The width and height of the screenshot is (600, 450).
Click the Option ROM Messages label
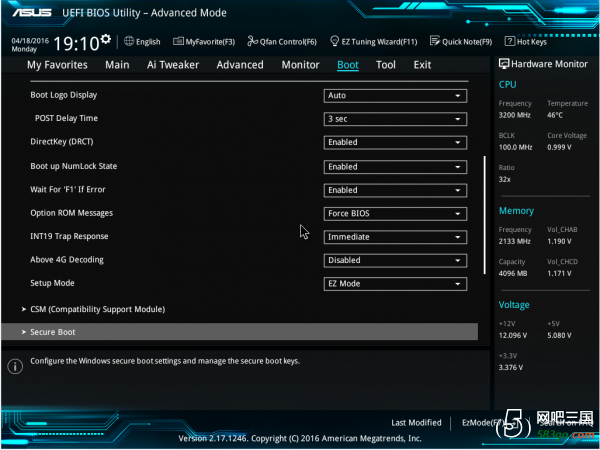72,213
